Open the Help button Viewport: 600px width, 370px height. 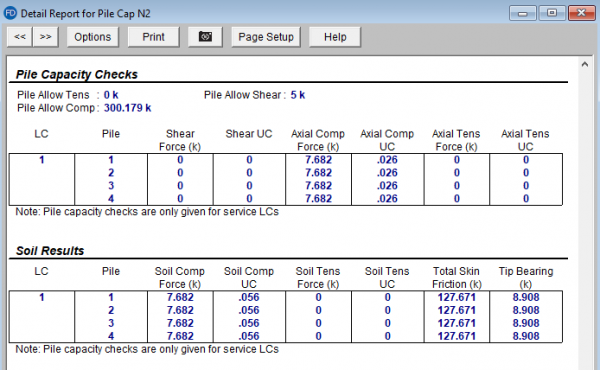point(335,37)
